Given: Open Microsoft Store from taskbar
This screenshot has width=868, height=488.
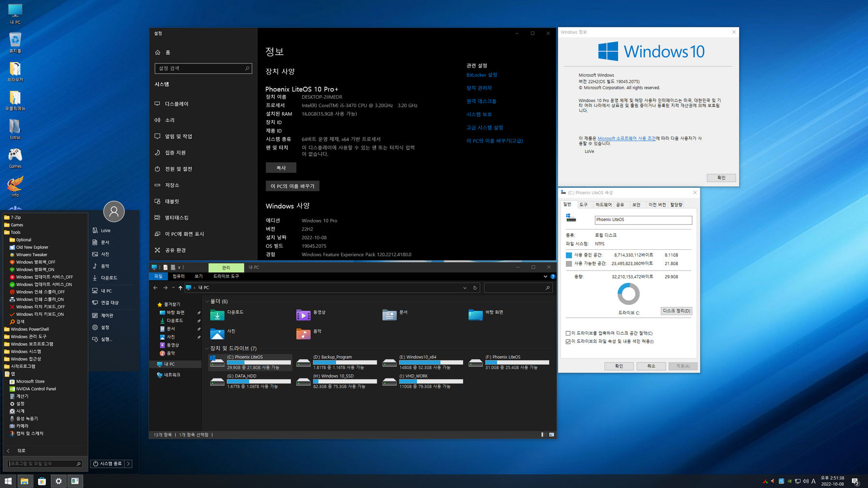Looking at the screenshot, I should [42, 481].
